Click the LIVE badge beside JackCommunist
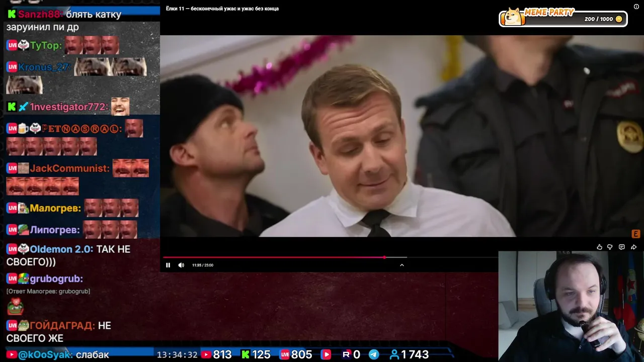Screen dimensions: 644x362 click(12, 168)
